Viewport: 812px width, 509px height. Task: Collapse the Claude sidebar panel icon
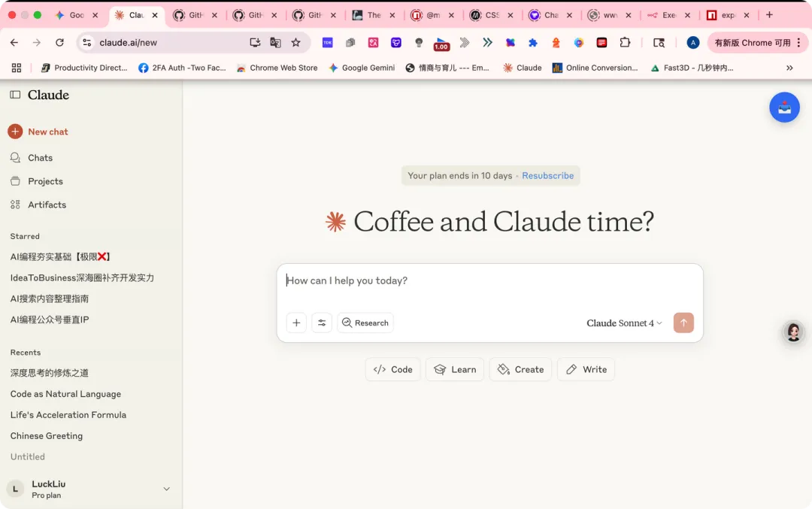pyautogui.click(x=15, y=95)
